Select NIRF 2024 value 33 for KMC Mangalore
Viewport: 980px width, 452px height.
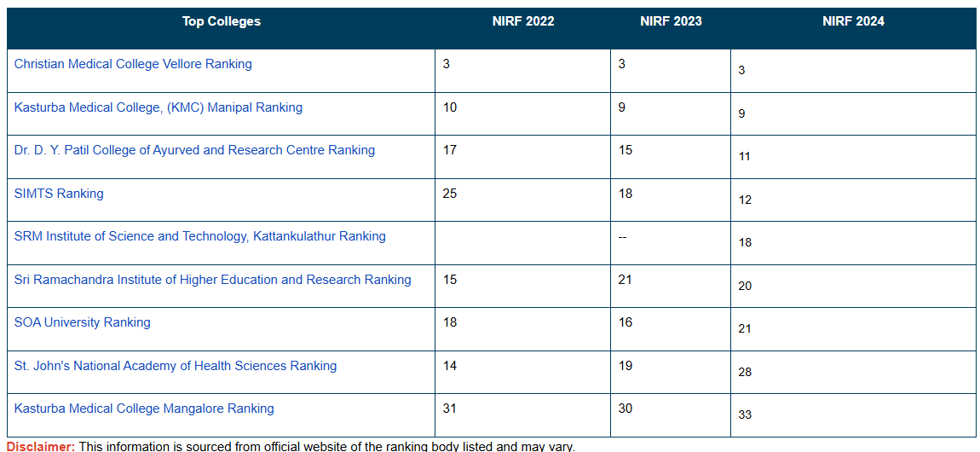point(745,414)
